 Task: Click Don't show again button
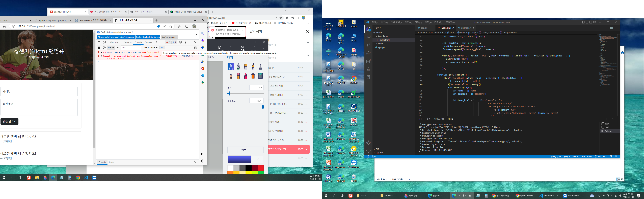[169, 37]
